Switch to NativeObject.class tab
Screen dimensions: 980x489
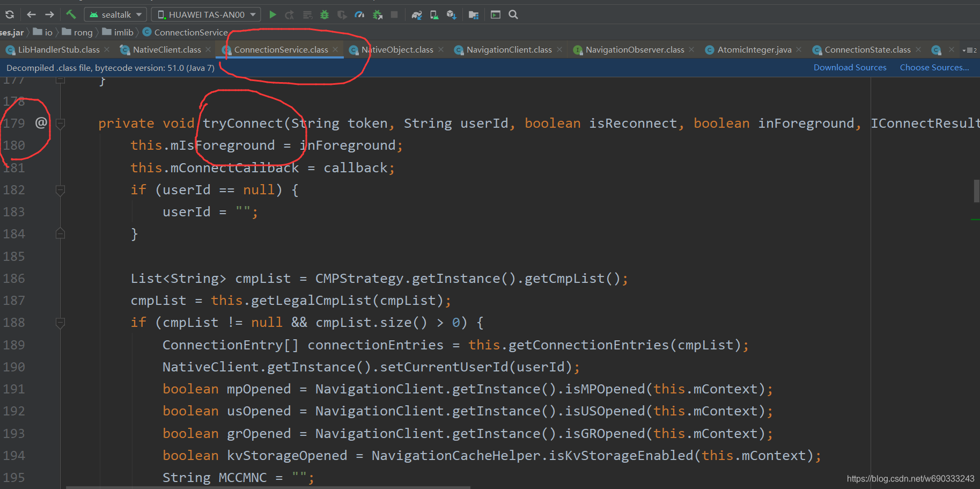(x=397, y=49)
